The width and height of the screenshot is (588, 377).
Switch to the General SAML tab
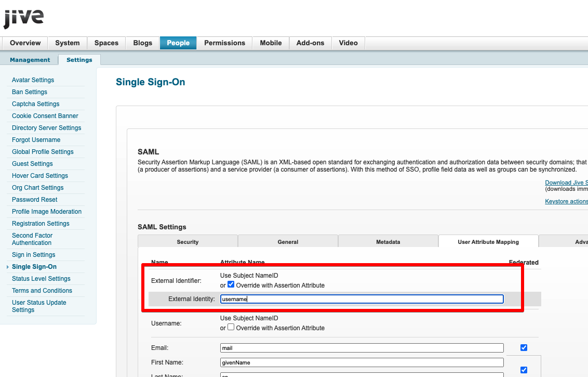[x=288, y=242]
